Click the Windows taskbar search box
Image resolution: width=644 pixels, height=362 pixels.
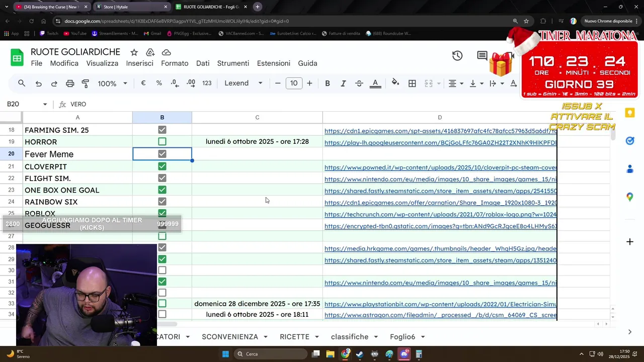click(271, 354)
